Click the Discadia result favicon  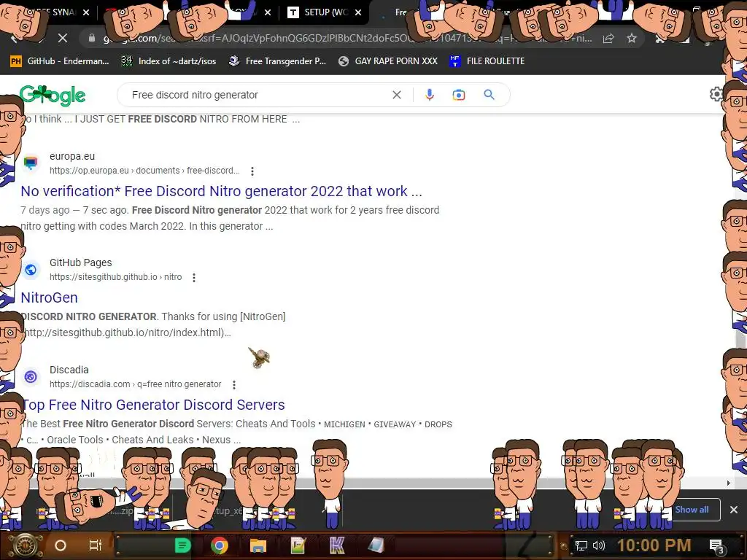[x=31, y=377]
